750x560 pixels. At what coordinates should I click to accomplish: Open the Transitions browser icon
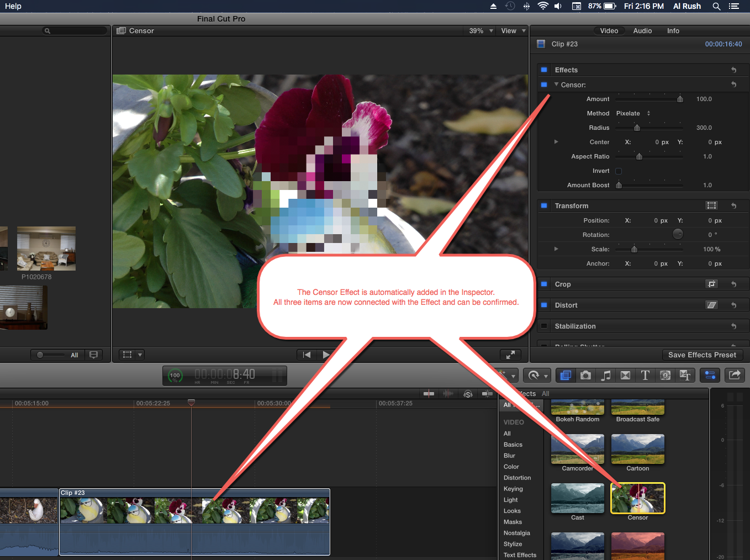coord(625,376)
